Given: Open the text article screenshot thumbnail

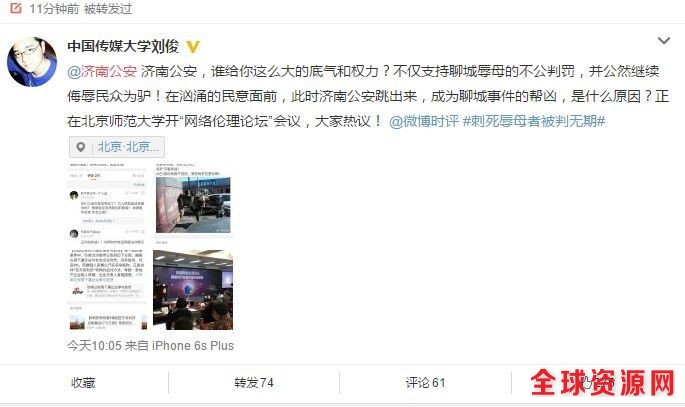Looking at the screenshot, I should [x=107, y=290].
